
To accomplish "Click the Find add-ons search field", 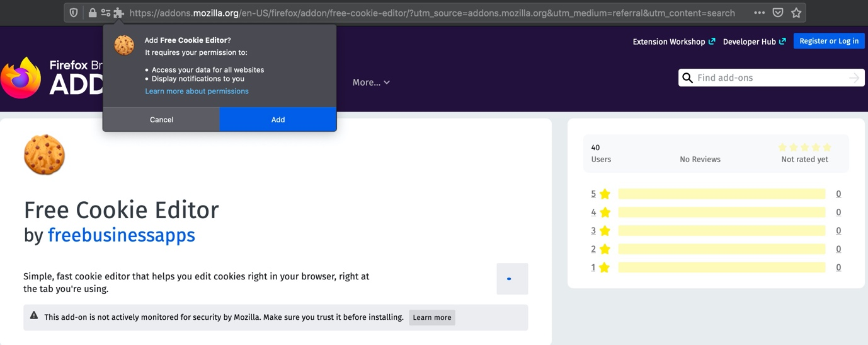I will pyautogui.click(x=768, y=78).
